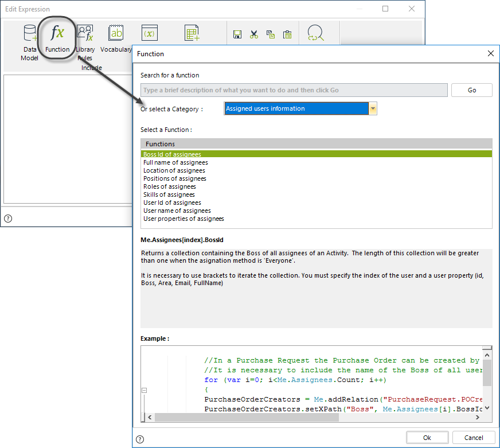Click the example code for loop line
The image size is (500, 448).
coord(295,380)
